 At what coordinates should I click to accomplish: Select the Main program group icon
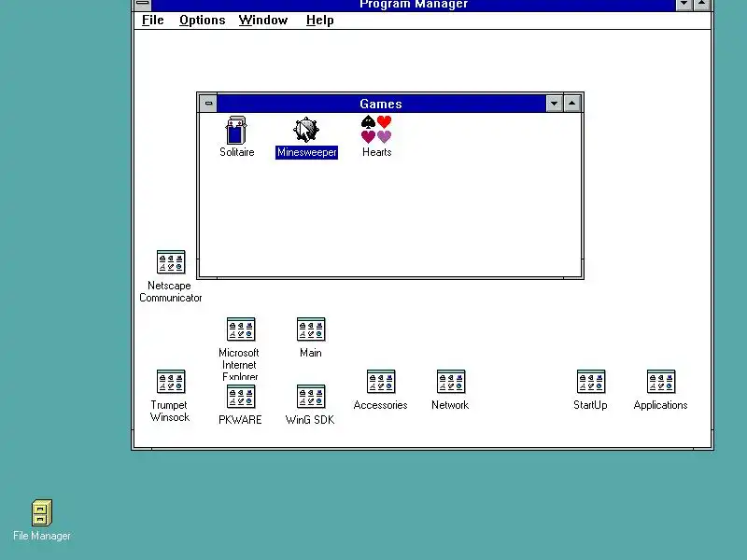[311, 329]
